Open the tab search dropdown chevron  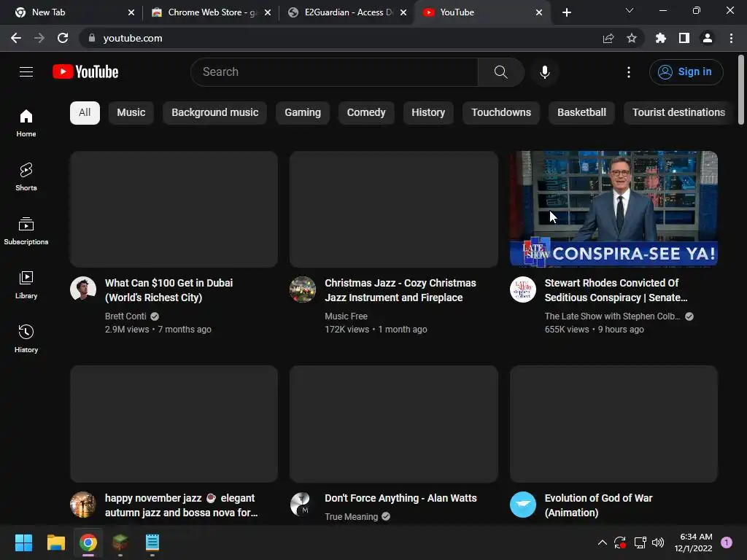(629, 11)
